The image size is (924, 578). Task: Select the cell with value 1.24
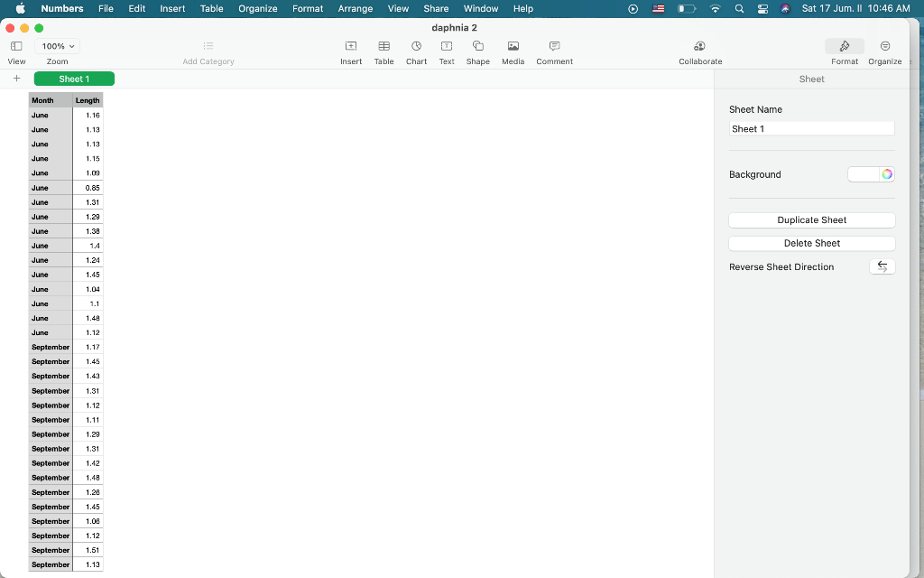(88, 260)
